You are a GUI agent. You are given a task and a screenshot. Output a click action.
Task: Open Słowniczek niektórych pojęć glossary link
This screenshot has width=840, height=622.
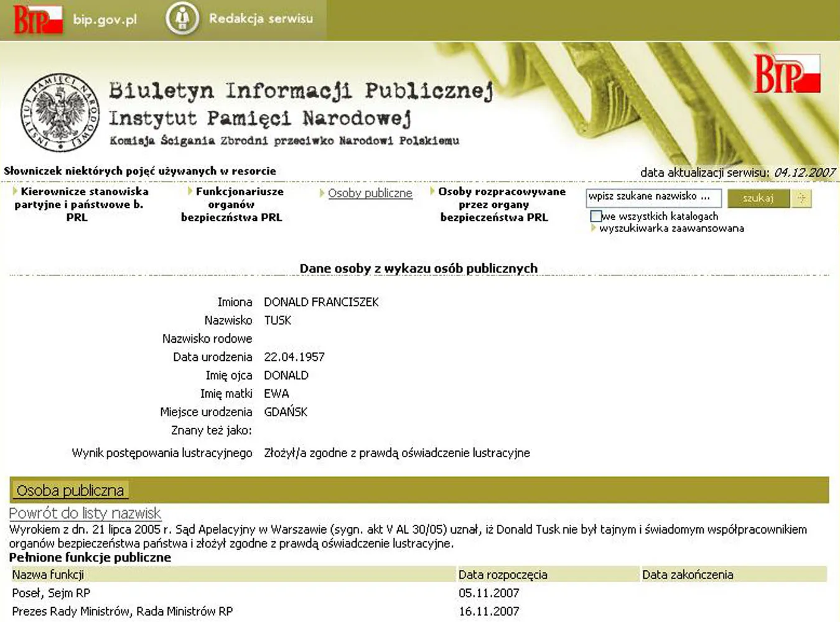pos(140,170)
